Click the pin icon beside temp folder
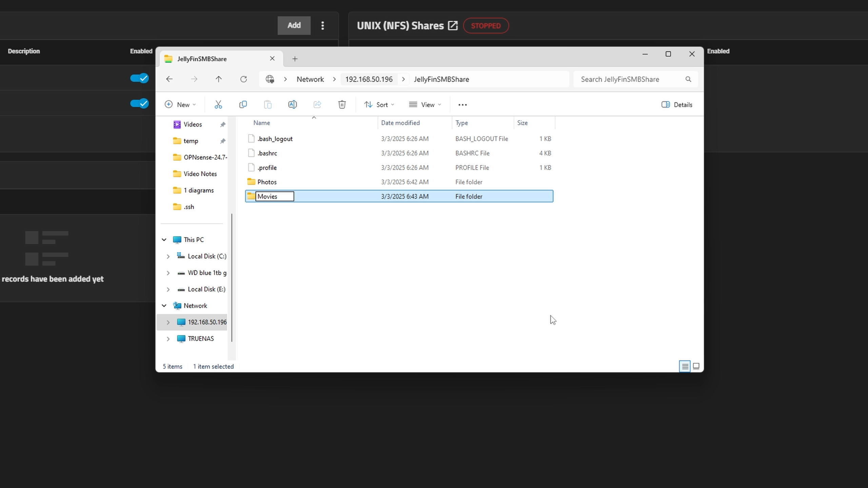Screen dimensions: 868x488 click(222, 141)
